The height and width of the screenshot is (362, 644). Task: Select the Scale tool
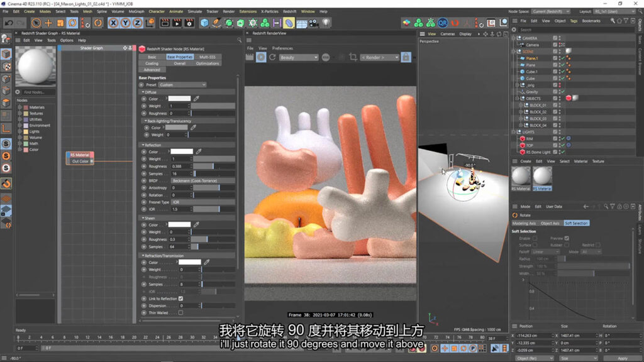coord(60,23)
